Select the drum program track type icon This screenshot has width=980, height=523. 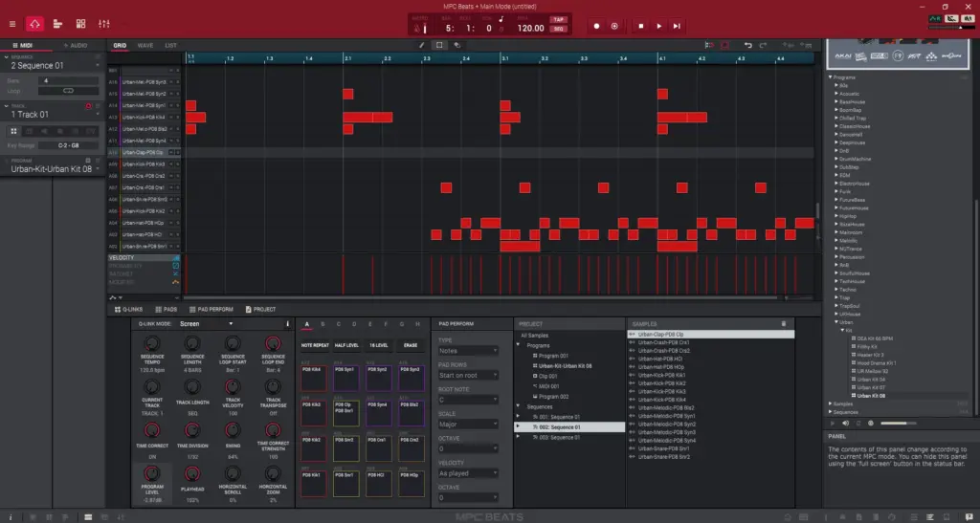pyautogui.click(x=13, y=132)
